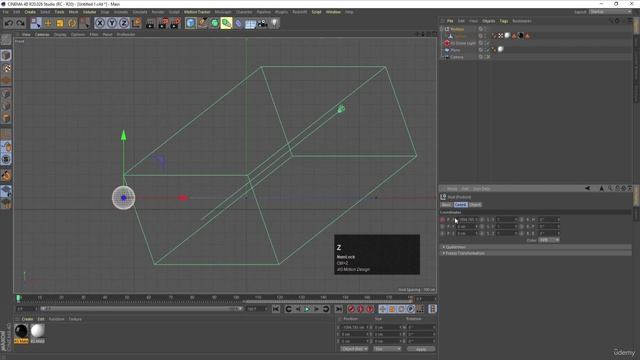Screen dimensions: 640x360
Task: Open the green generators icon
Action: point(215,23)
